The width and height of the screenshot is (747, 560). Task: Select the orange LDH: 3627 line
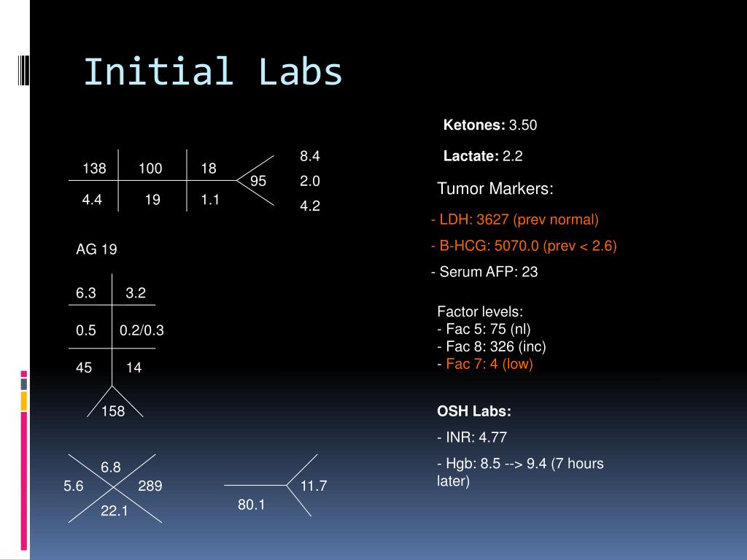click(514, 219)
